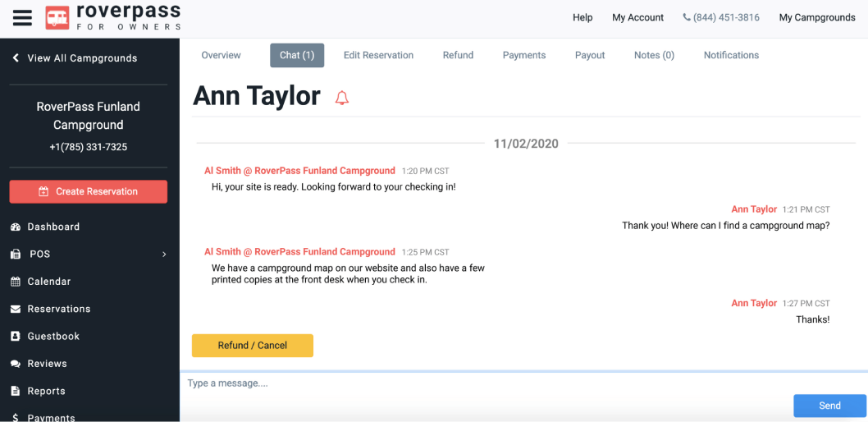
Task: Open Calendar in the sidebar
Action: tap(49, 282)
